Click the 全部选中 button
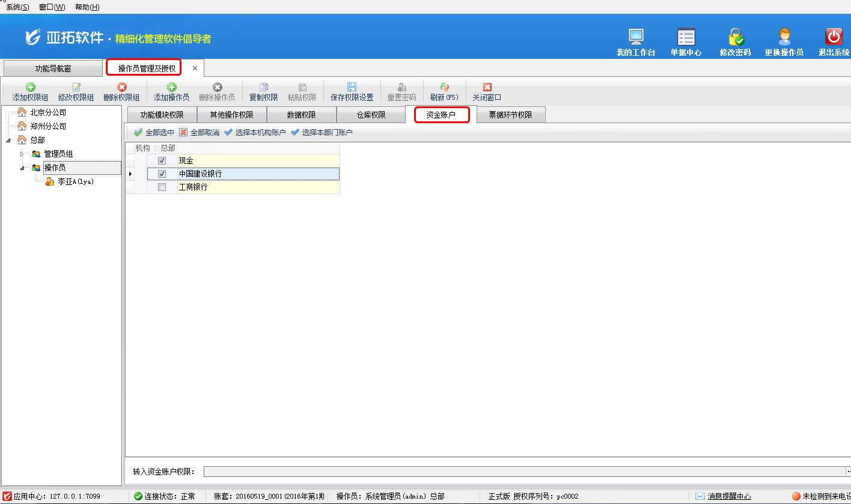This screenshot has height=504, width=851. [x=154, y=133]
